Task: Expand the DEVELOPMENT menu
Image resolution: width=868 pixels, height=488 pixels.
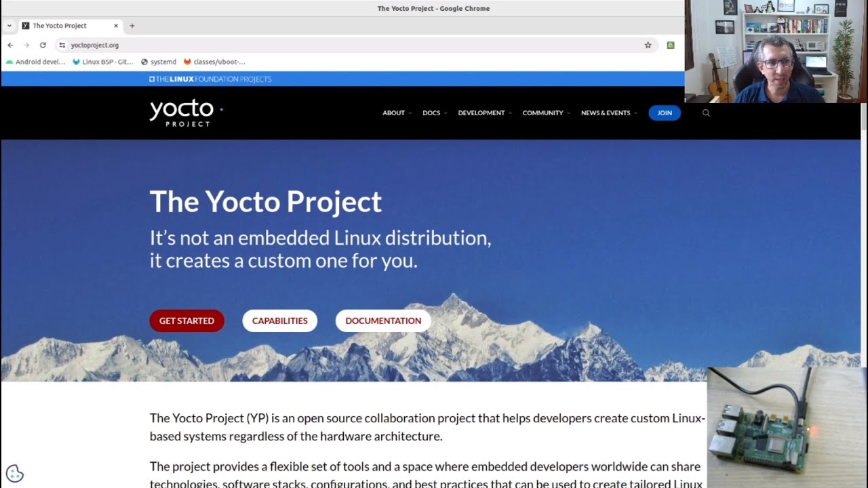Action: coord(485,113)
